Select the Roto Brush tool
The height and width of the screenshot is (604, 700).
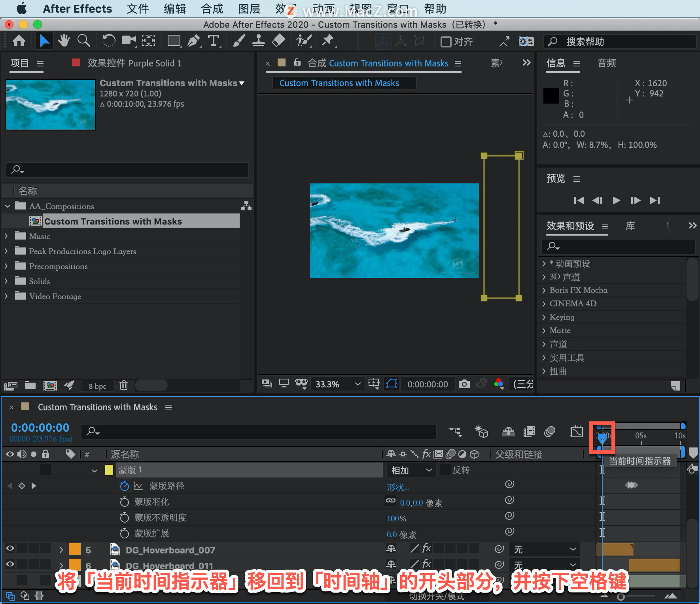click(x=304, y=41)
